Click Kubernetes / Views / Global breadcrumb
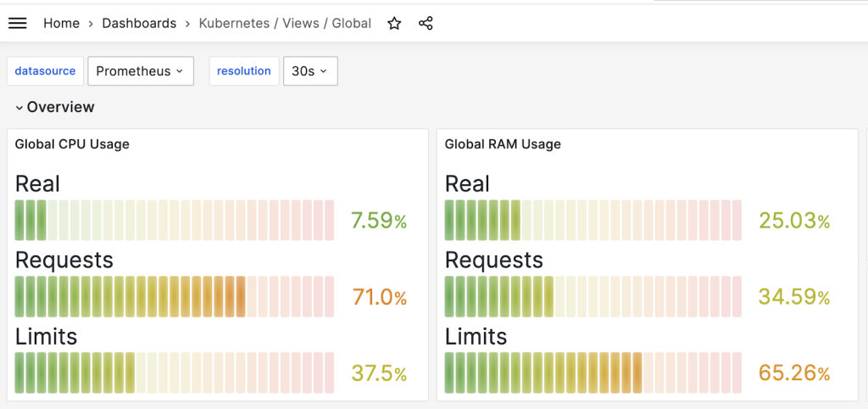The height and width of the screenshot is (409, 868). click(285, 24)
